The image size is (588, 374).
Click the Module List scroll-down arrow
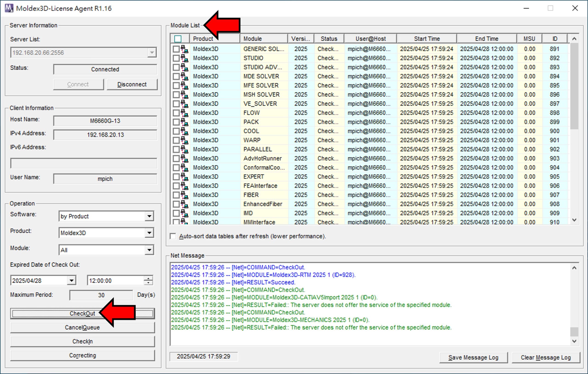[x=574, y=220]
